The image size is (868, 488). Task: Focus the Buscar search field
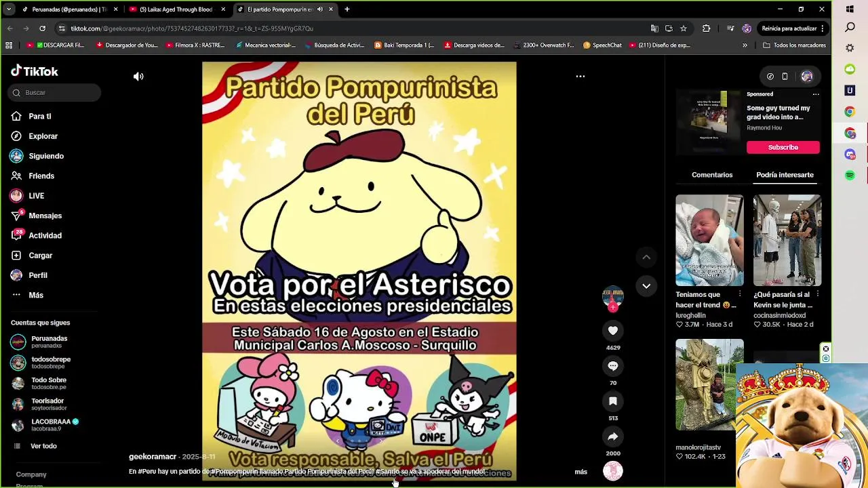coord(55,92)
